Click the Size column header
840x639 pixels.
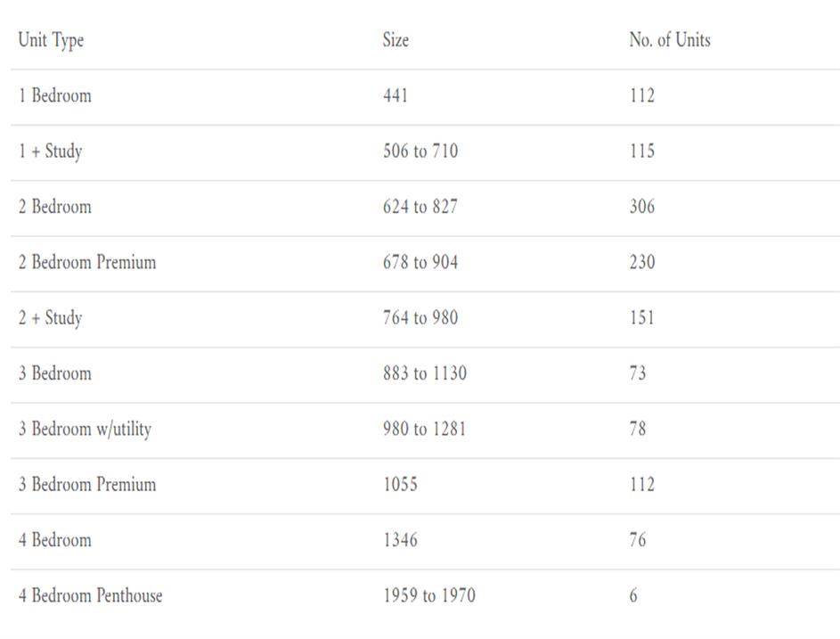396,40
